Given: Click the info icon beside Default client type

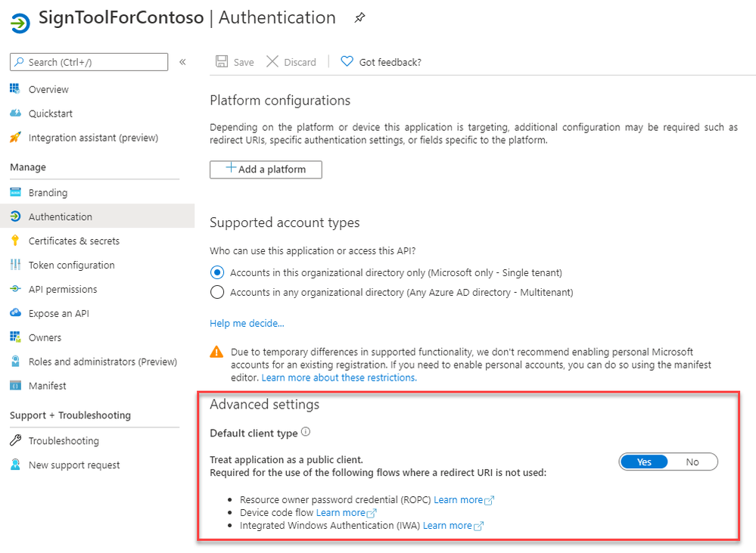Looking at the screenshot, I should pos(306,432).
